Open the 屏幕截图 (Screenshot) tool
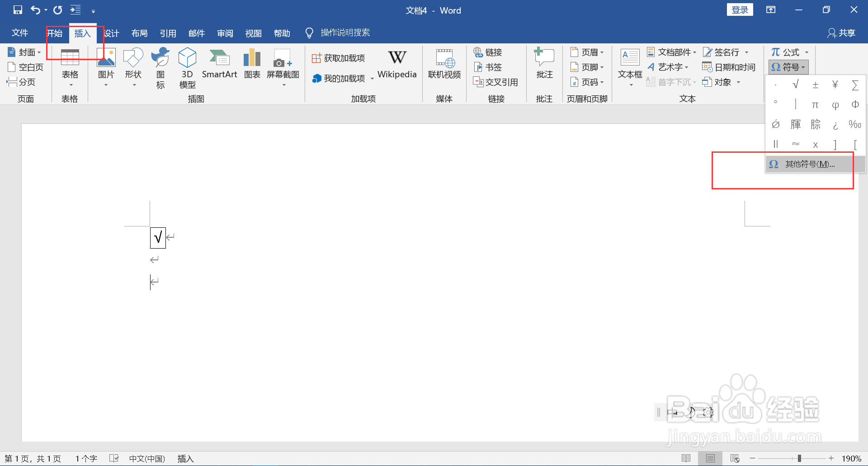Image resolution: width=868 pixels, height=466 pixels. coord(283,66)
